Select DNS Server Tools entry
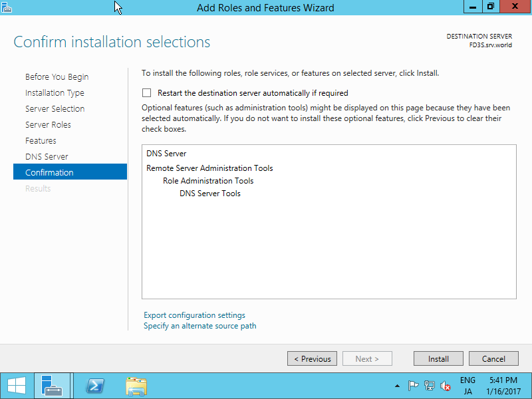Screen dimensions: 532x399 210,194
